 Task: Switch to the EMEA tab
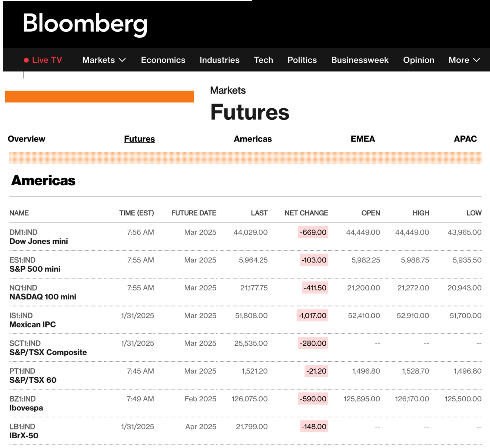[362, 139]
